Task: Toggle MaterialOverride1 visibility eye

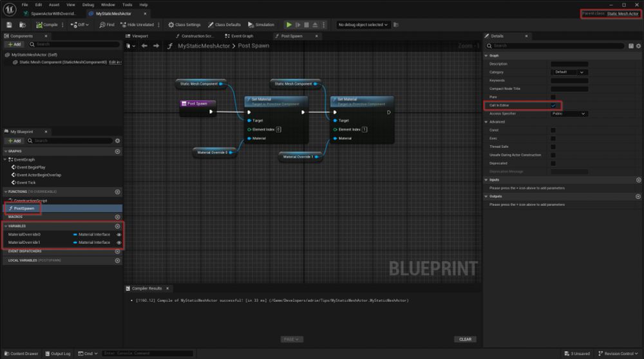Action: point(118,243)
